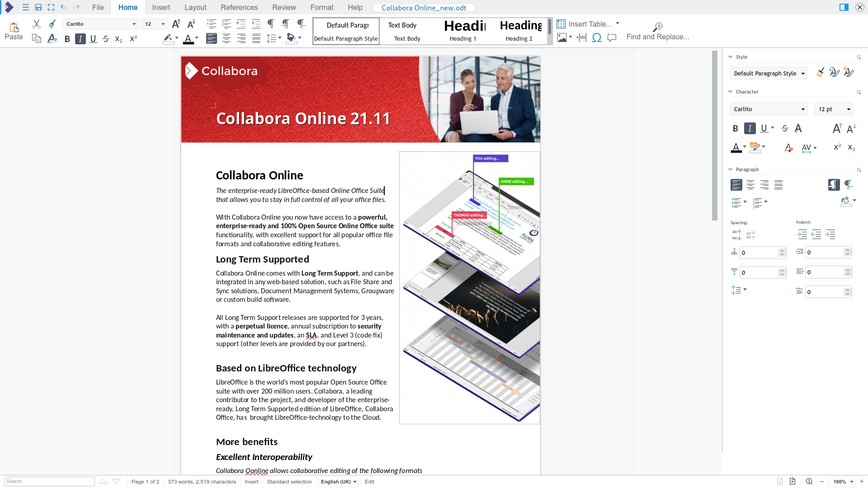Viewport: 868px width, 488px height.
Task: Apply the Heading 1 style
Action: pyautogui.click(x=462, y=31)
